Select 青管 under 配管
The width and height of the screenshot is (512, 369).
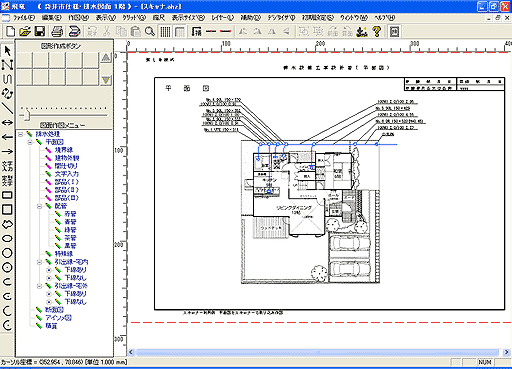pos(70,222)
